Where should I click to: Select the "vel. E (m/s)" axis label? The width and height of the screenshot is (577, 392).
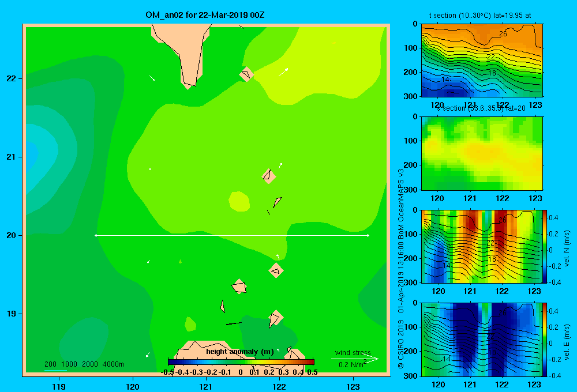tap(567, 342)
